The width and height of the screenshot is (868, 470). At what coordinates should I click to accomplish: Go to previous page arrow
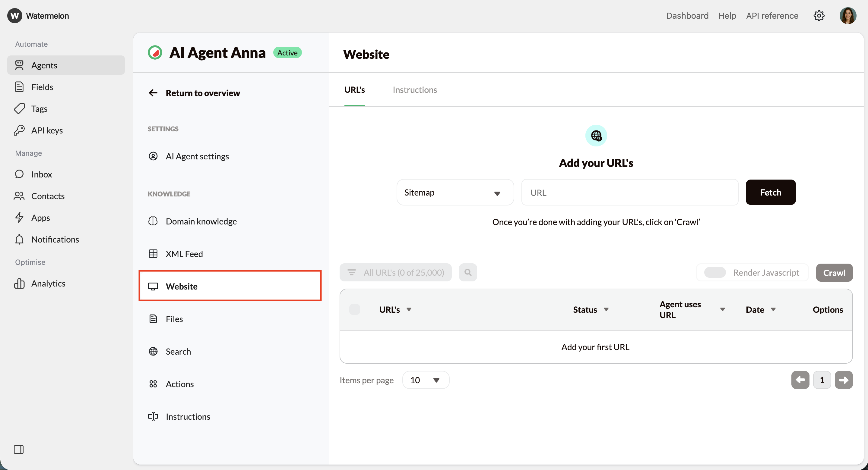tap(800, 380)
